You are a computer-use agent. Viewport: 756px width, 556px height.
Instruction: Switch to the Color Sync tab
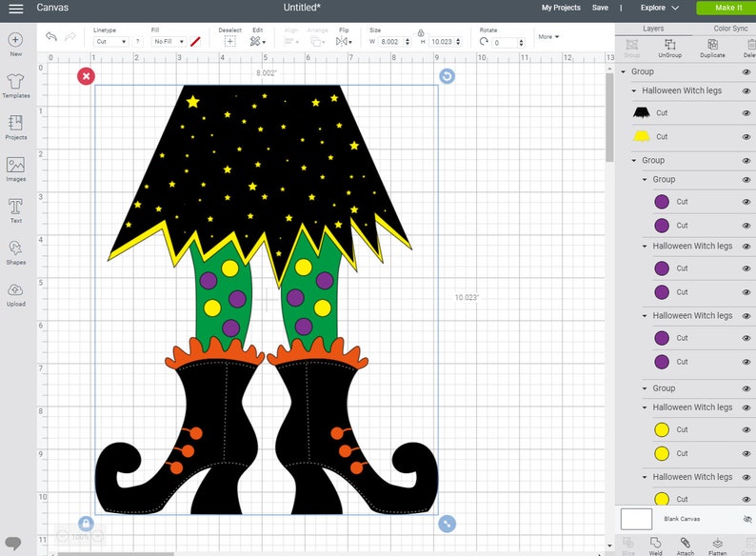coord(730,29)
